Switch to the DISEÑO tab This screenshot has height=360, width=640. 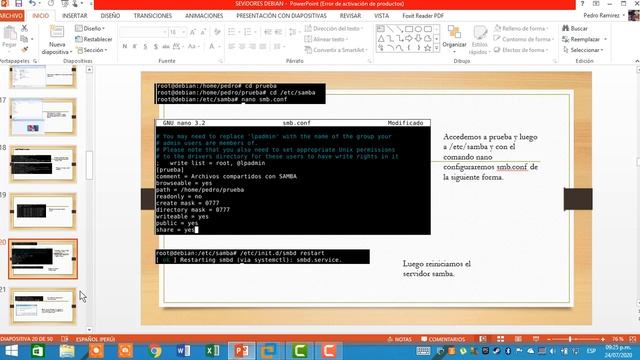(110, 16)
